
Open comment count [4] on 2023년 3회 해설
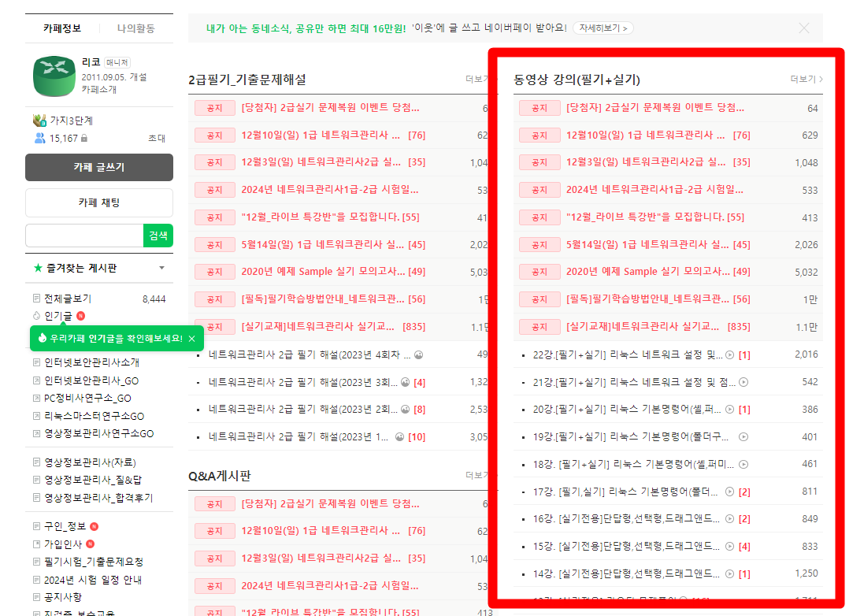[x=419, y=382]
